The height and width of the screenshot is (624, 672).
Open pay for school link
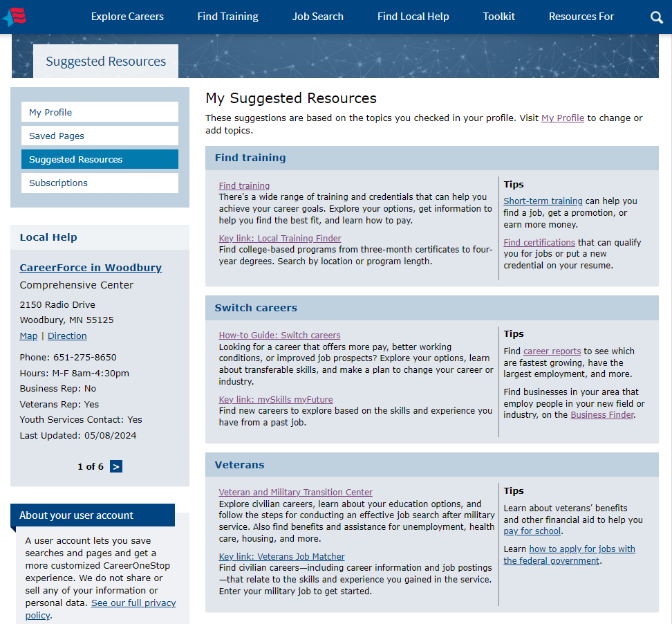point(532,531)
